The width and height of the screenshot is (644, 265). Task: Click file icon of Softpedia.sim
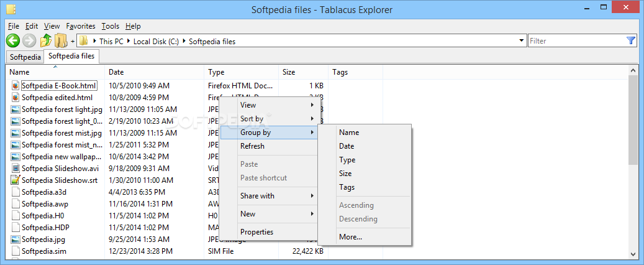[x=16, y=251]
